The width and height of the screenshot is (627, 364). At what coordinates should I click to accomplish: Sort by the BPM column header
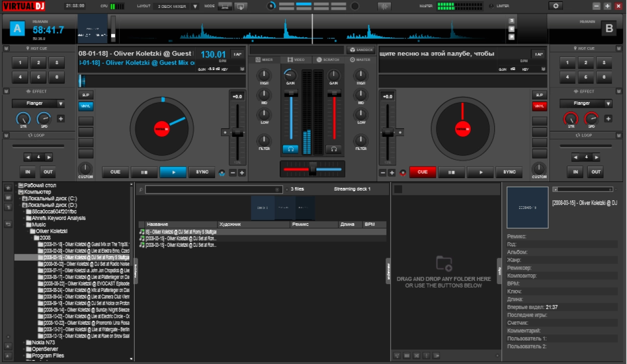coord(374,224)
